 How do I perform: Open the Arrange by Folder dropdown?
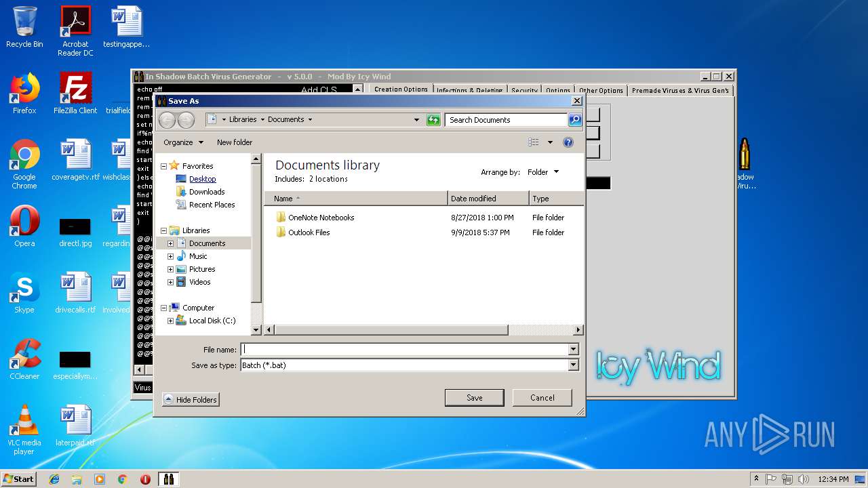point(542,172)
